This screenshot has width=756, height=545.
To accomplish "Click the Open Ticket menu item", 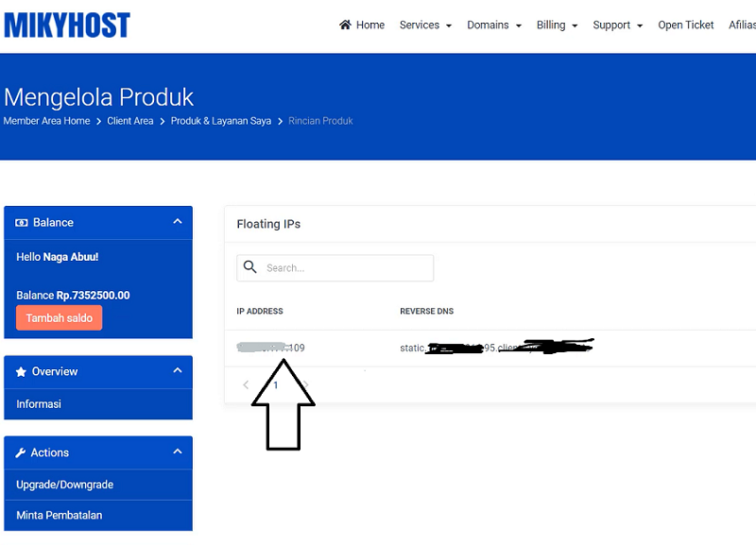I will pos(686,26).
